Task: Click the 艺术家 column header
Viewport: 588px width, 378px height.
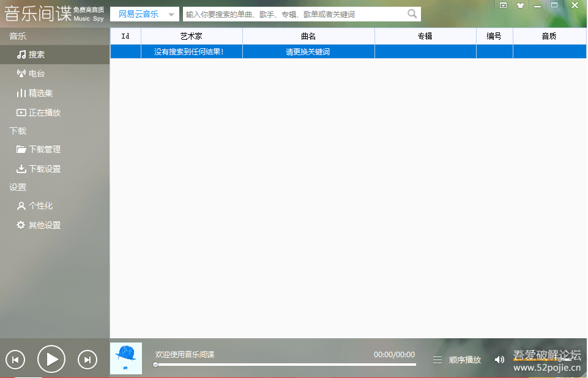Action: pos(192,36)
